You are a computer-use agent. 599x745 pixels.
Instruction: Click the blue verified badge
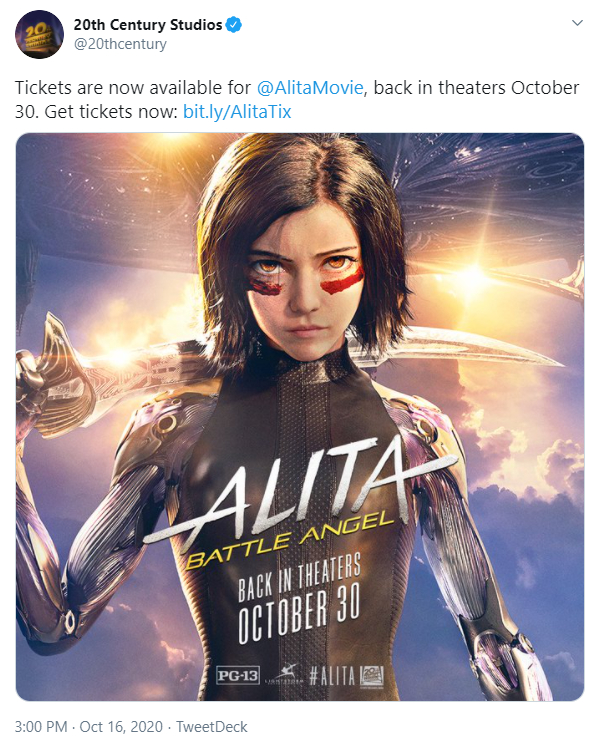click(234, 24)
